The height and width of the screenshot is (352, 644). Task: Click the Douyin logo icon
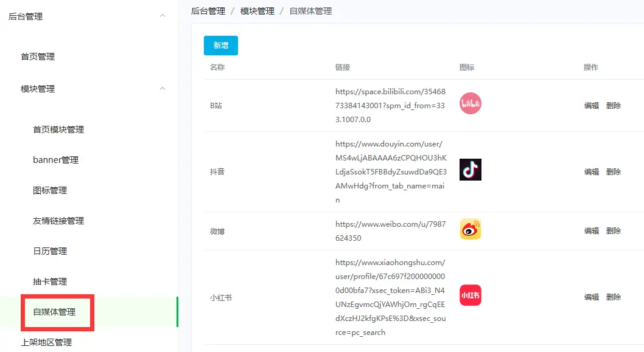(x=471, y=170)
